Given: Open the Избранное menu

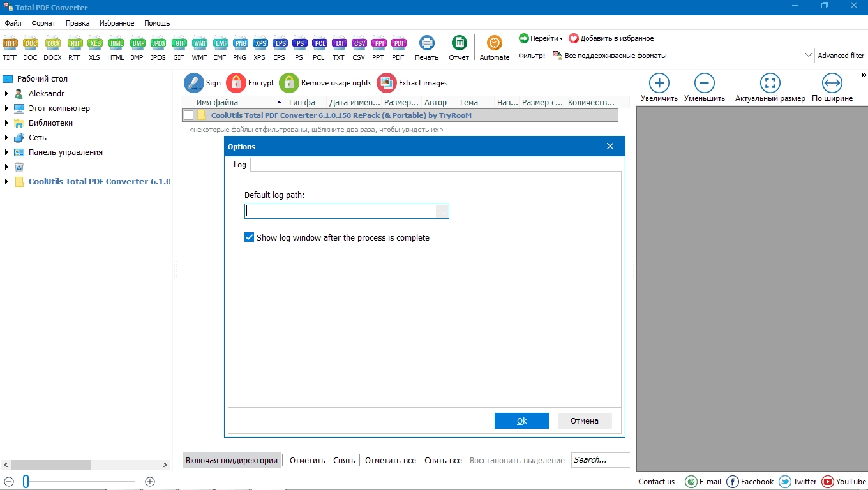Looking at the screenshot, I should click(x=117, y=23).
